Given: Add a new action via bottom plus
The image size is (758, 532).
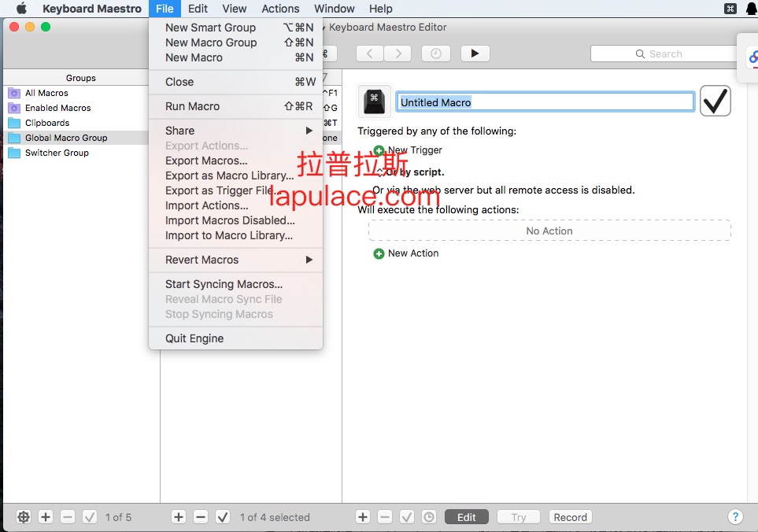Looking at the screenshot, I should (x=363, y=517).
